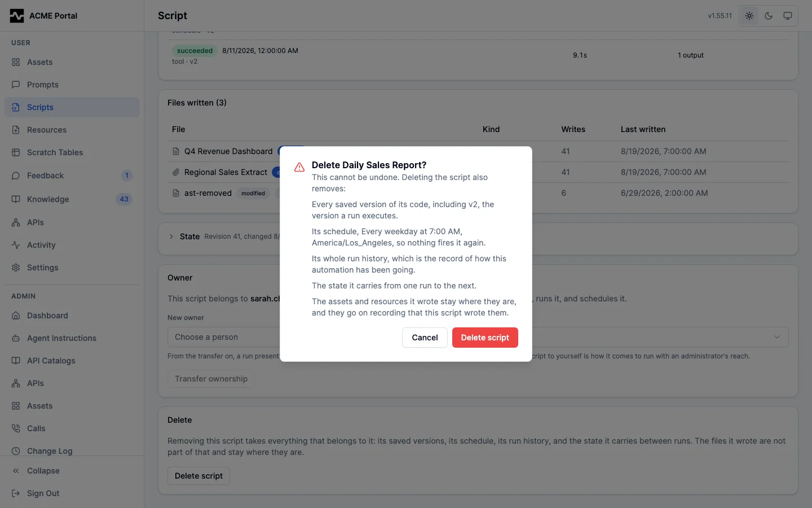Switch to system theme monitor icon

(788, 16)
